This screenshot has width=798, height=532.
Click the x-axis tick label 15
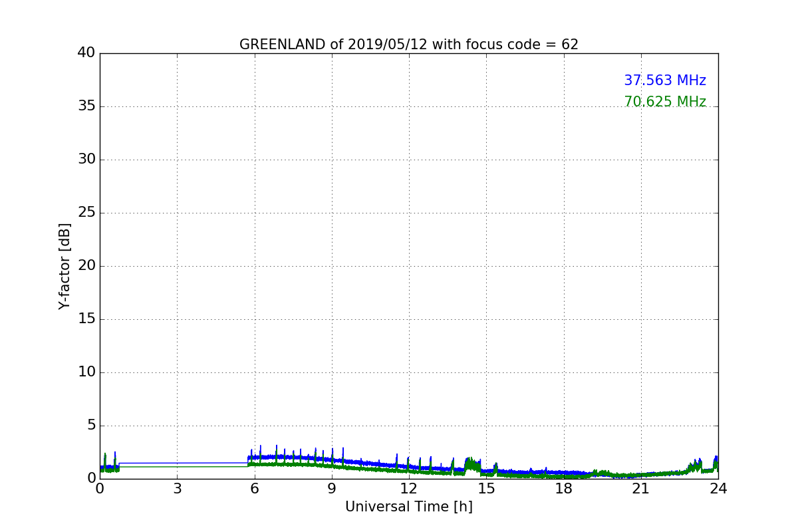coord(486,489)
